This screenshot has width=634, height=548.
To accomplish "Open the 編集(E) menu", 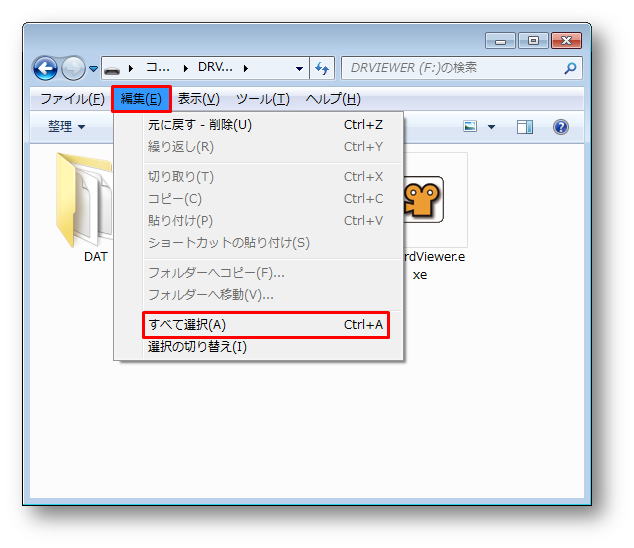I will click(141, 99).
